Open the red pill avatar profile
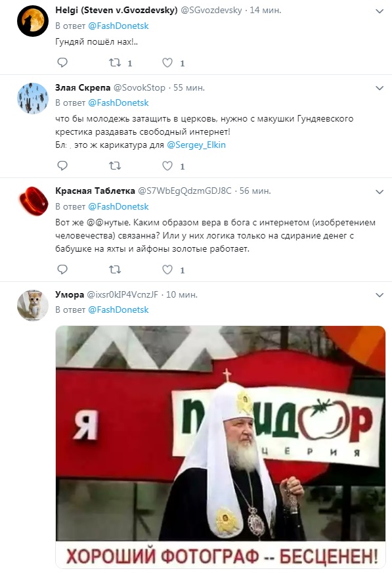The image size is (392, 573). tap(33, 201)
